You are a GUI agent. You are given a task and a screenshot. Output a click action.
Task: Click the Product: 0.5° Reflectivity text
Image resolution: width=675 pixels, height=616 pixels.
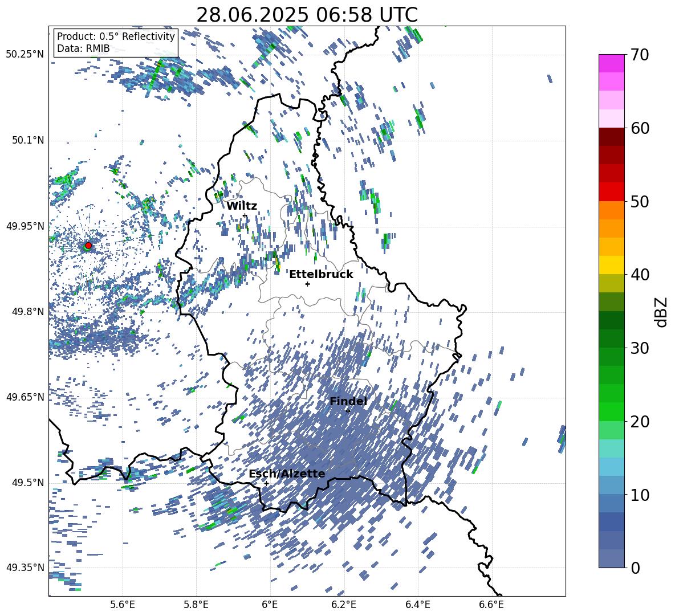[116, 36]
